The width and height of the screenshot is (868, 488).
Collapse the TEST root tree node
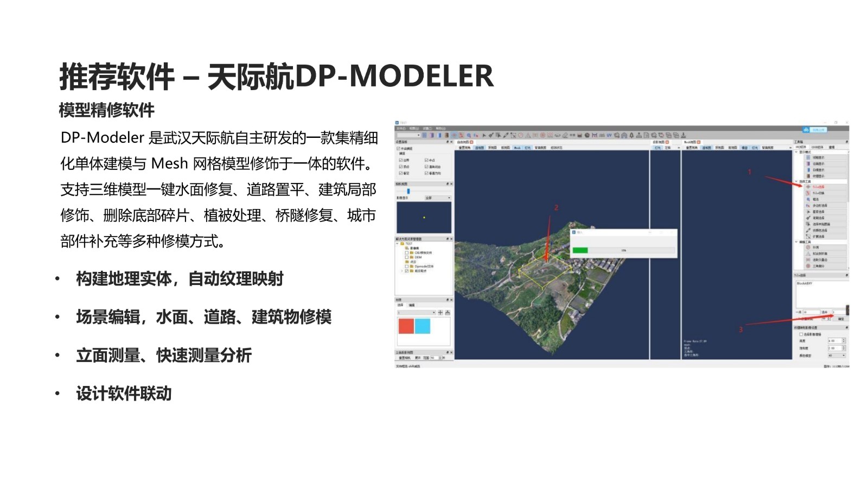[398, 244]
